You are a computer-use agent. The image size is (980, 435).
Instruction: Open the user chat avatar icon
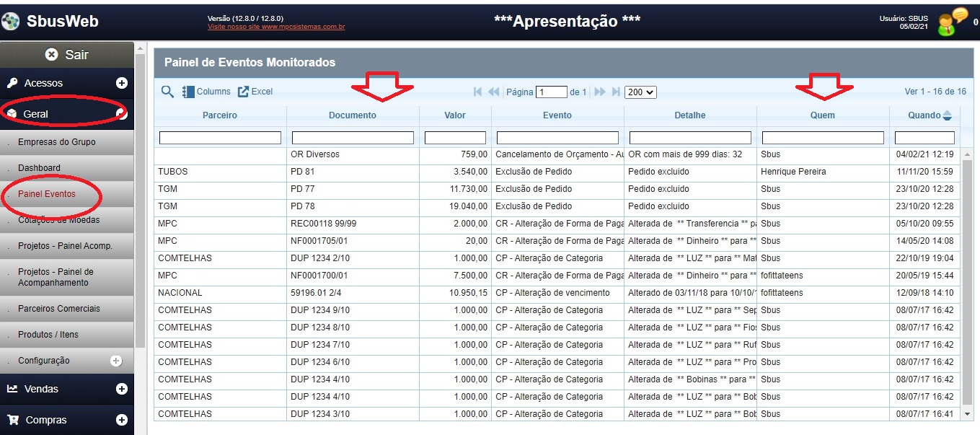[952, 22]
